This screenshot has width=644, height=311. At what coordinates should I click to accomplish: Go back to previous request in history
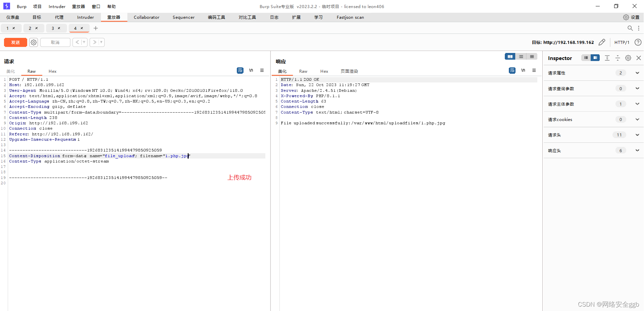click(x=77, y=42)
